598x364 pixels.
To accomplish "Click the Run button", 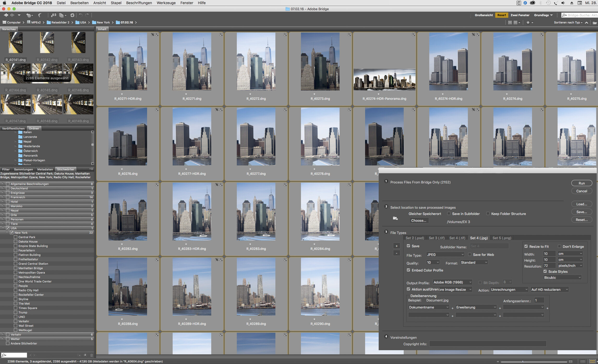I will click(x=582, y=183).
